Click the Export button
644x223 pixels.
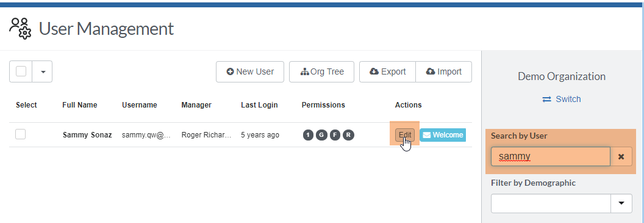tap(388, 71)
